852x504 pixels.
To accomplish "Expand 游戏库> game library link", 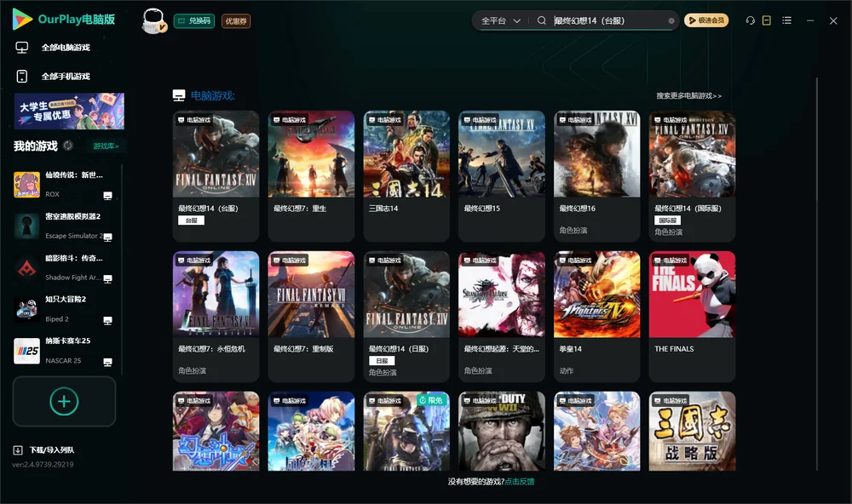I will [x=106, y=146].
